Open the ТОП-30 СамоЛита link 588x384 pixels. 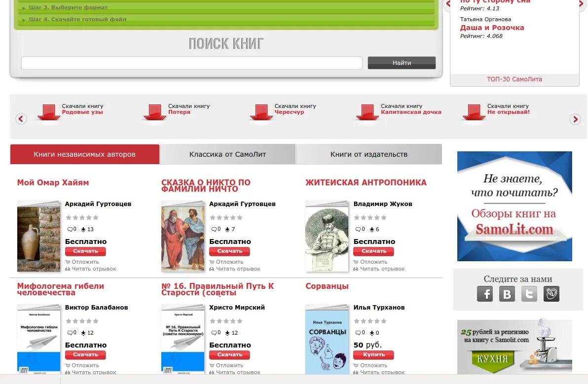[x=514, y=79]
